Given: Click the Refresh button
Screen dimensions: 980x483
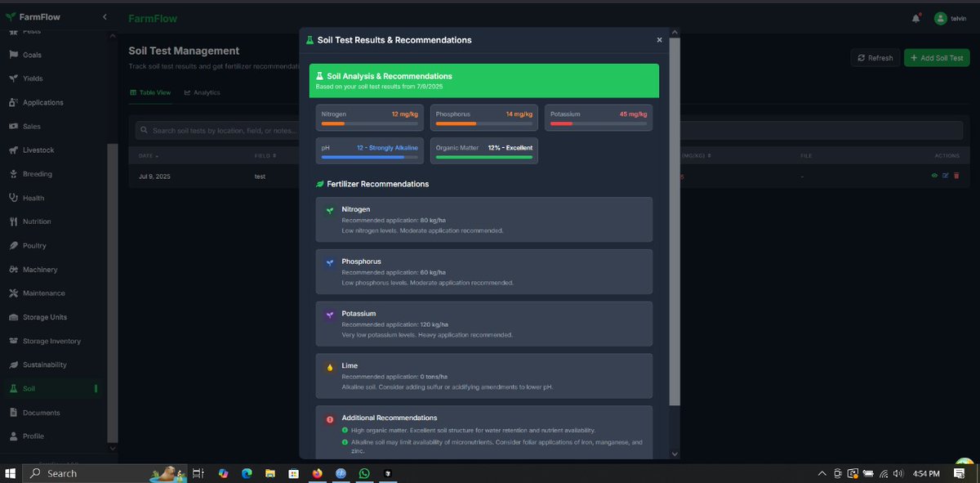Looking at the screenshot, I should tap(875, 58).
